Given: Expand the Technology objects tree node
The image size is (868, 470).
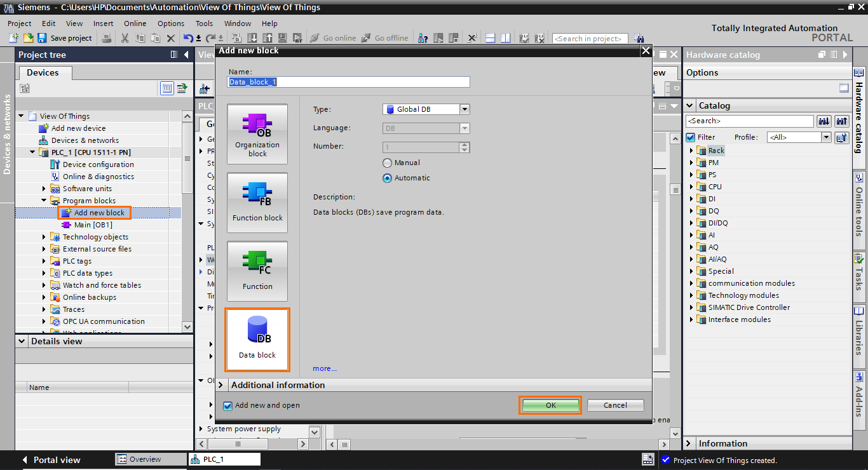Looking at the screenshot, I should [x=44, y=237].
